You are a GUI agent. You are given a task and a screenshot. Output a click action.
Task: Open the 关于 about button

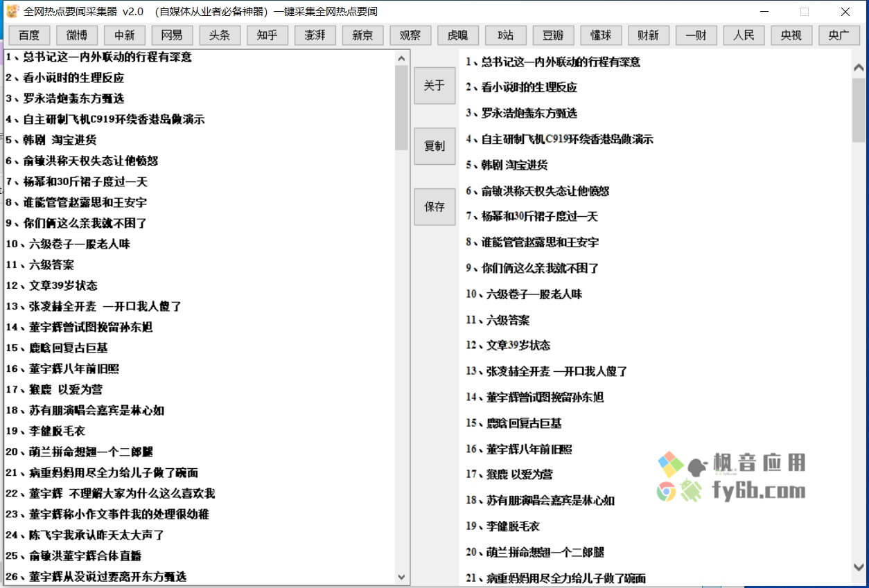coord(434,86)
